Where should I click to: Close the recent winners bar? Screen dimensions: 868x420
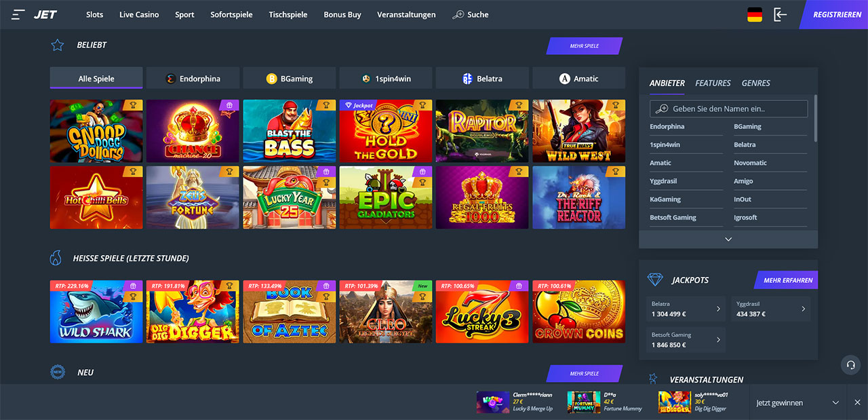857,402
